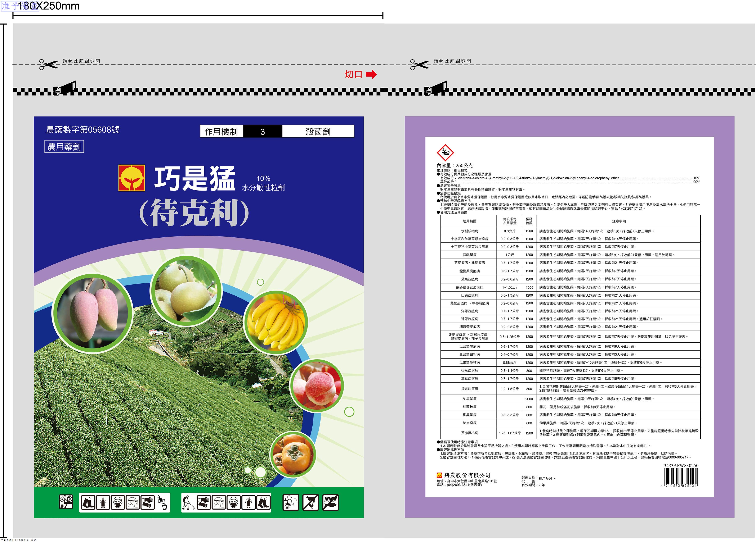Viewport: 756px width, 543px height.
Task: Click the boots pictogram in the spraying group
Action: click(263, 502)
